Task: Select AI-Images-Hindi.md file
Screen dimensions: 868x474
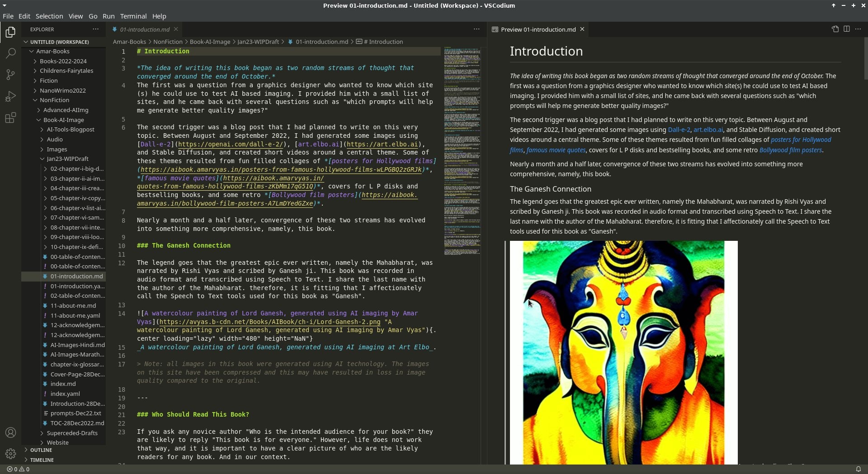Action: click(77, 345)
